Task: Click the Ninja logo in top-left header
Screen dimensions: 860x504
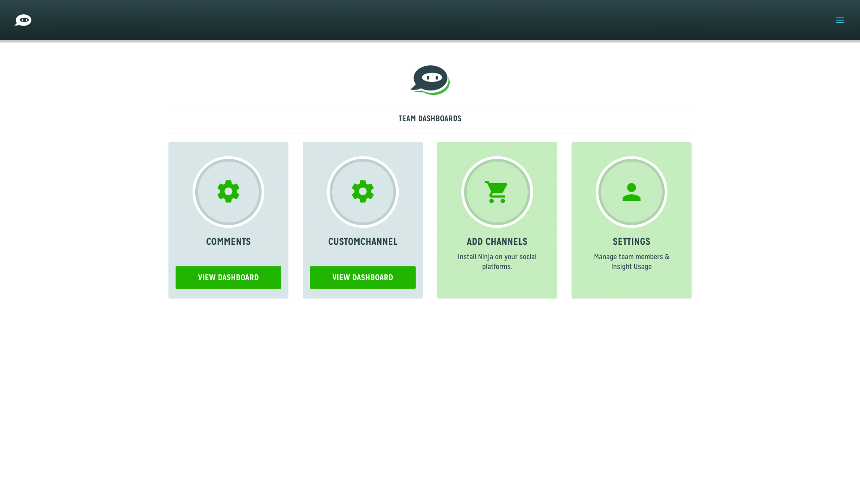Action: [23, 20]
